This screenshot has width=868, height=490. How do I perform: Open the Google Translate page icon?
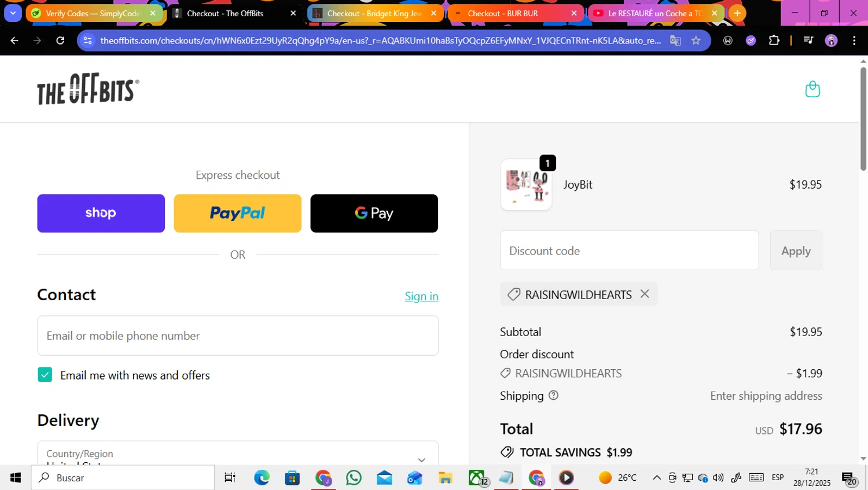[x=675, y=40]
